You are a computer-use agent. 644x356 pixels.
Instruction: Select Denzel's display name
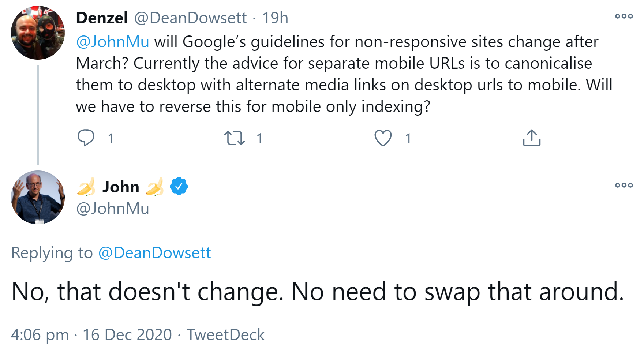(x=101, y=17)
